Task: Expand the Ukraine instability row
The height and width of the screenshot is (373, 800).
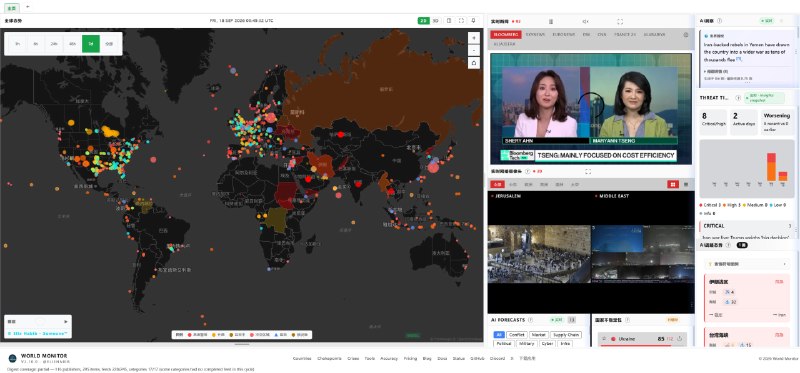Action: click(642, 338)
